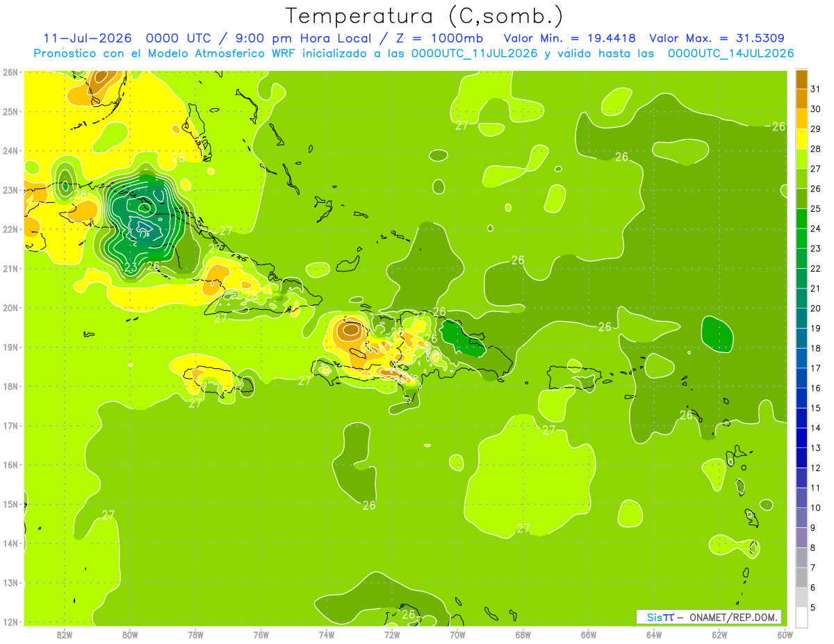The image size is (834, 644).
Task: Click the "24N" latitude axis label
Action: (10, 151)
